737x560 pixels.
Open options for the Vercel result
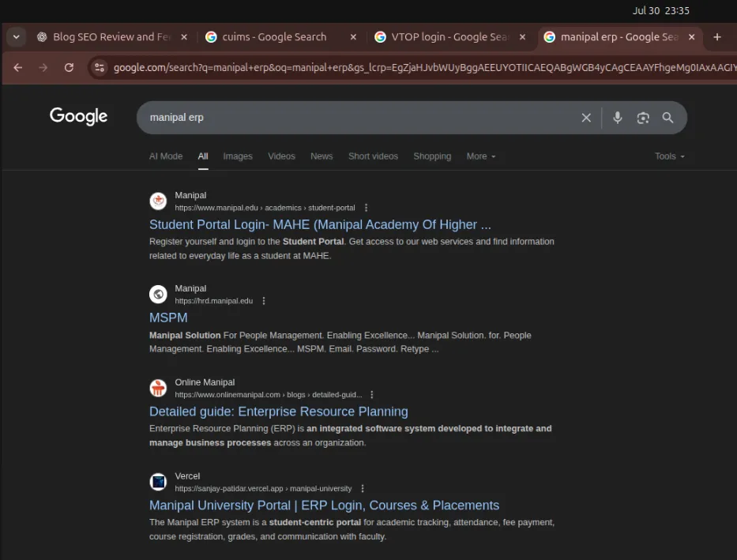point(363,489)
